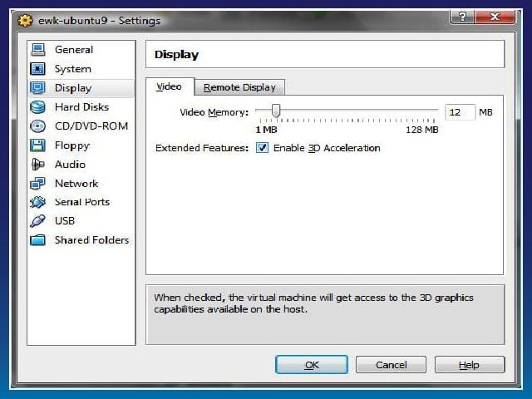This screenshot has width=532, height=399.
Task: Select the Video tab
Action: click(x=169, y=86)
